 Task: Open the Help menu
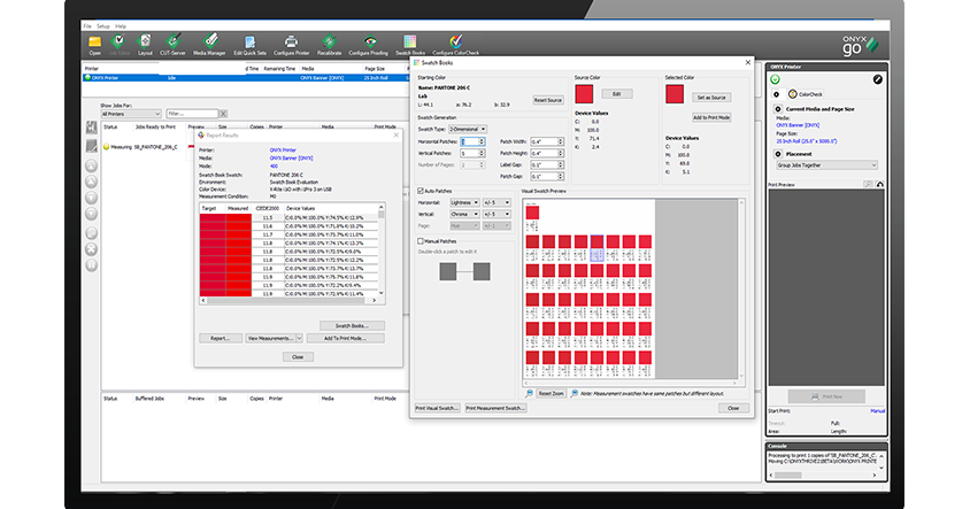(121, 27)
